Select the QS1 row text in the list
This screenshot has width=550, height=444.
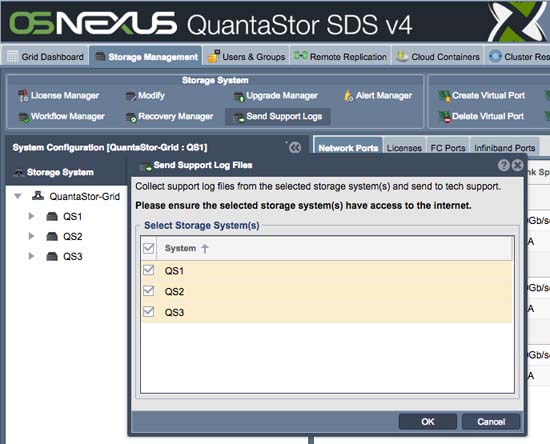pyautogui.click(x=174, y=271)
